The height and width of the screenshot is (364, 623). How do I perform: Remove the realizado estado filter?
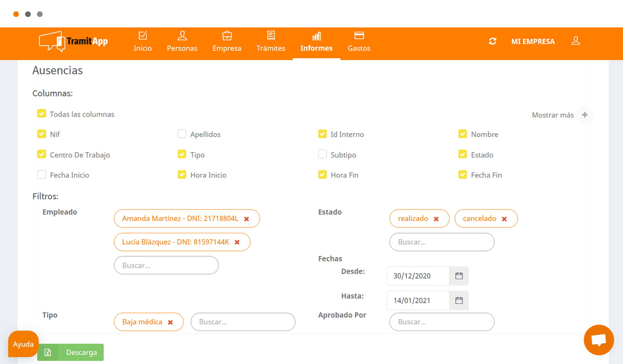click(x=436, y=219)
